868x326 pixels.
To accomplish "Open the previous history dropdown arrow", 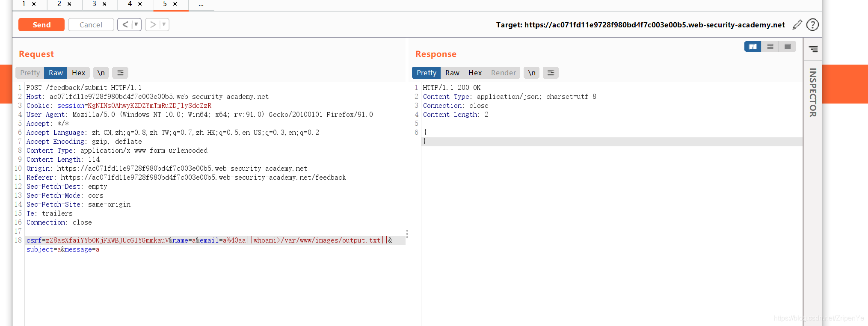I will pos(136,24).
